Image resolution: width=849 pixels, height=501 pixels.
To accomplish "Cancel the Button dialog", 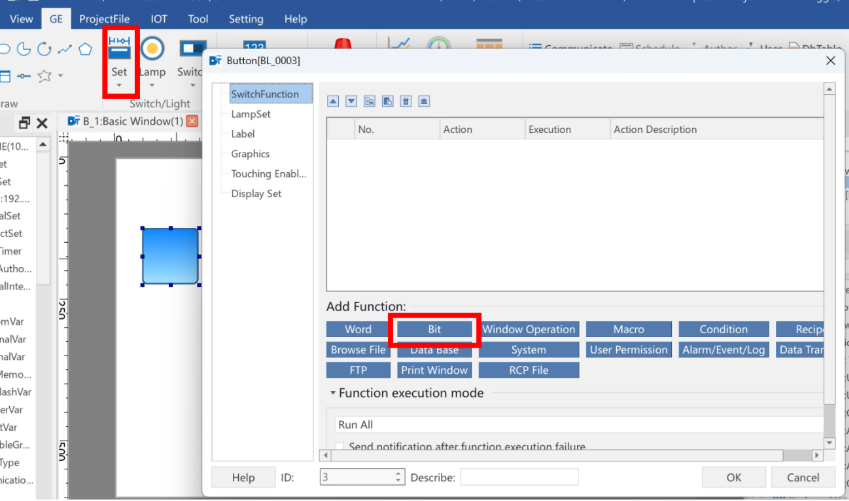I will click(x=803, y=477).
